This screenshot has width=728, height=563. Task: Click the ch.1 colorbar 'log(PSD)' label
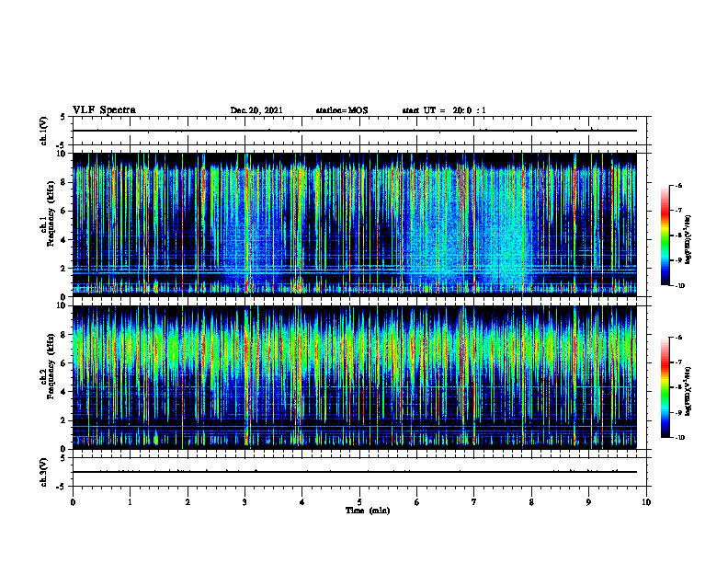(x=688, y=239)
